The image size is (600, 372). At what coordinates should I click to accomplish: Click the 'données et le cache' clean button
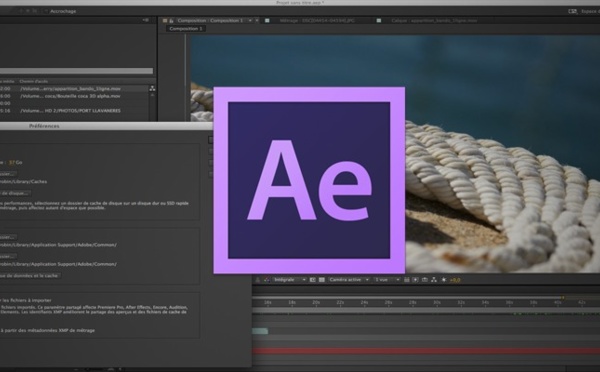pyautogui.click(x=30, y=275)
